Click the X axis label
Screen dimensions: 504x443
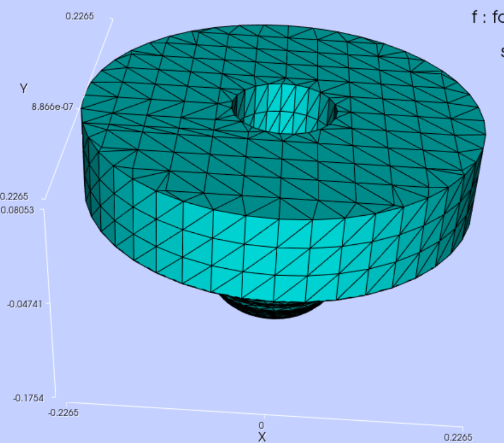261,436
